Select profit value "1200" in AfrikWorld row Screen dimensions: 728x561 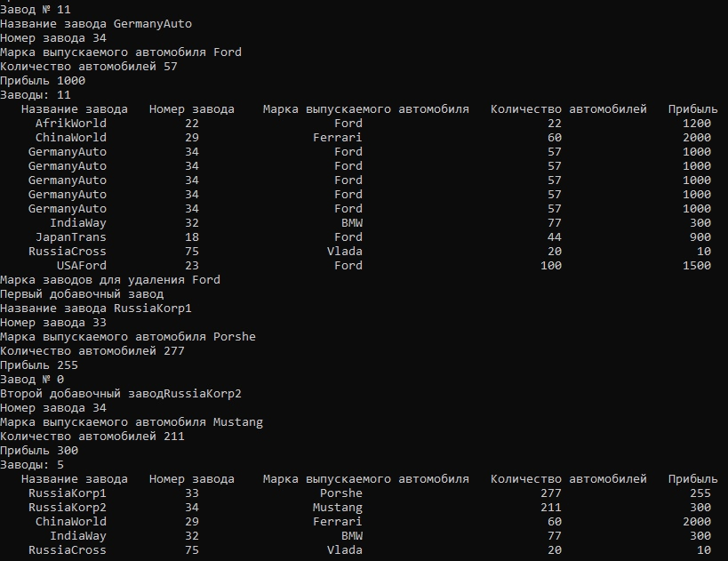696,124
